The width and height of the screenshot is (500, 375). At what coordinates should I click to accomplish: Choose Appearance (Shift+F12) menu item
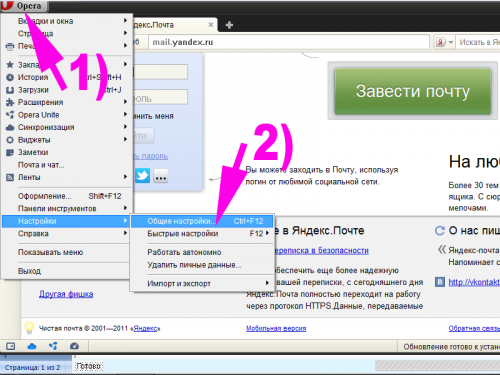pyautogui.click(x=67, y=196)
